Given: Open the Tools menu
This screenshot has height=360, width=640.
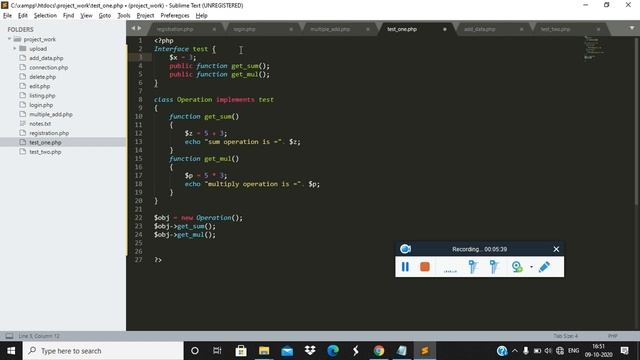Looking at the screenshot, I should pyautogui.click(x=124, y=16).
